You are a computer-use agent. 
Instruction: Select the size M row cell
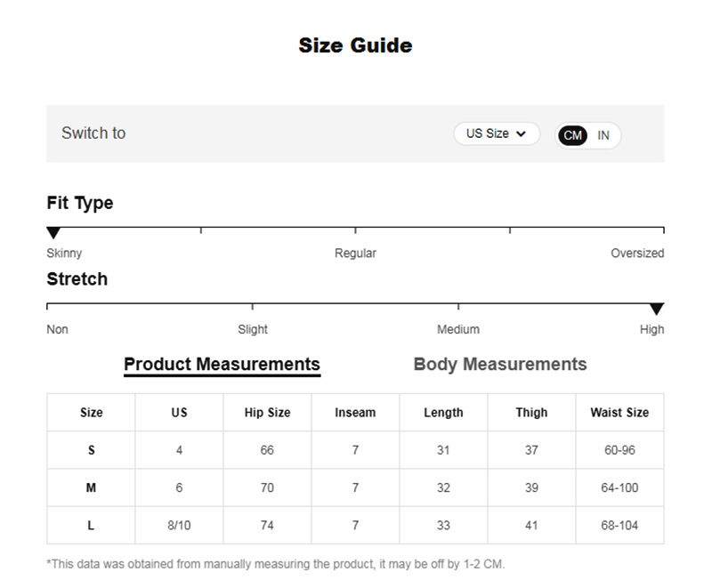pyautogui.click(x=91, y=487)
